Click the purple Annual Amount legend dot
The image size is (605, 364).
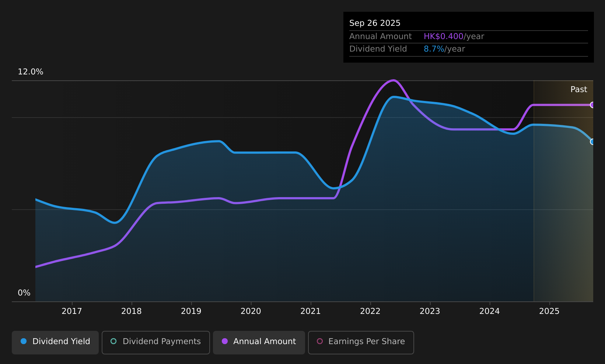pyautogui.click(x=225, y=341)
